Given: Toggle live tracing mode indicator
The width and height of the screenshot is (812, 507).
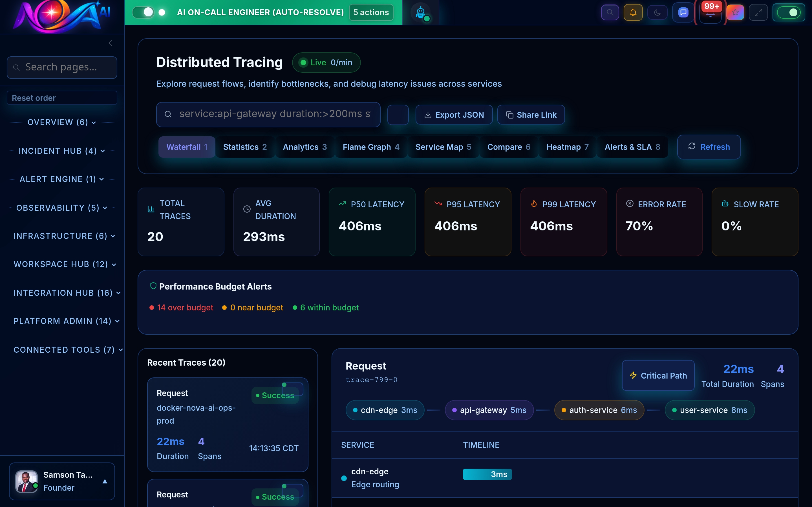Looking at the screenshot, I should click(x=326, y=62).
